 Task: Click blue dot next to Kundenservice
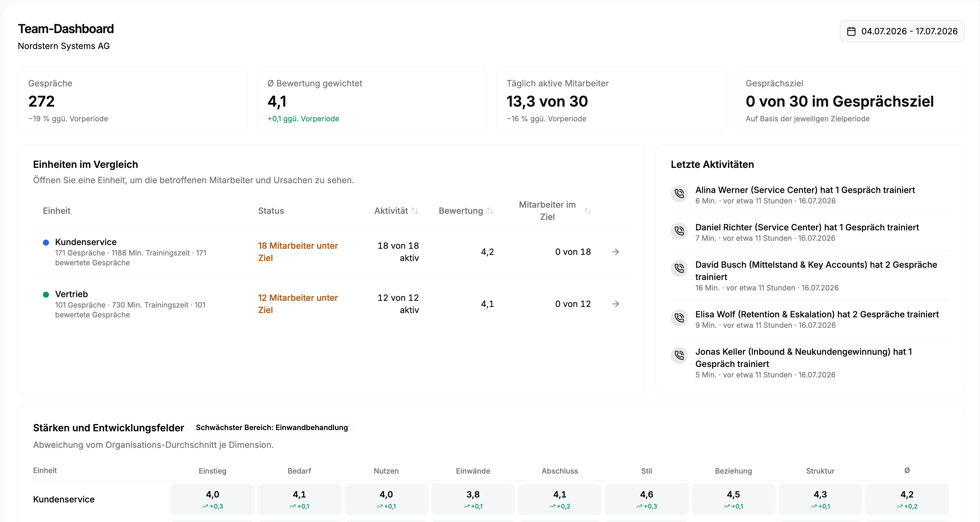coord(46,243)
